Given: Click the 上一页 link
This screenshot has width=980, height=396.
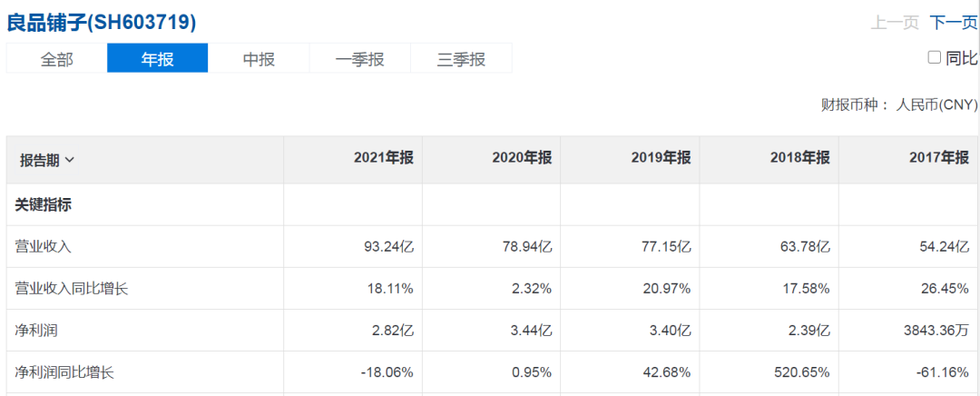Looking at the screenshot, I should 895,23.
